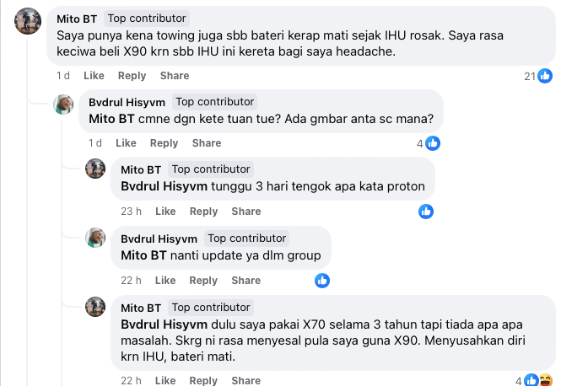Image resolution: width=588 pixels, height=386 pixels.
Task: Open Mito BT's avatar beside the 'tunggu 3 hari' reply
Action: 95,169
